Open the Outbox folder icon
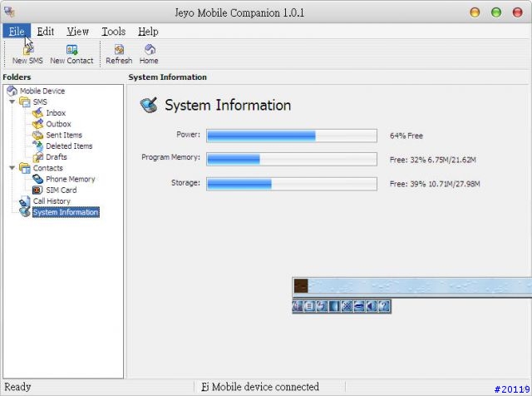532x396 pixels. (x=37, y=124)
